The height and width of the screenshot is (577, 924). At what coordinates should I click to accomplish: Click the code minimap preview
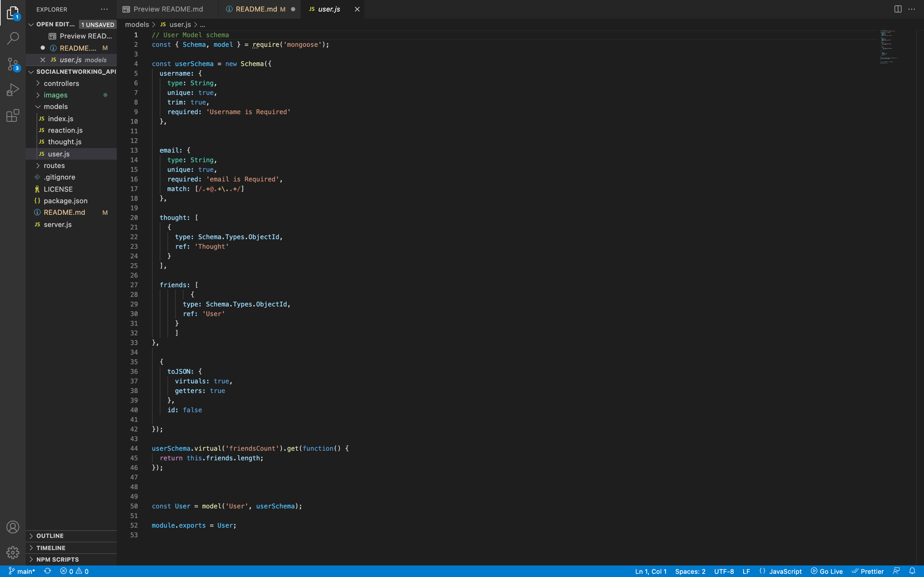coord(888,46)
